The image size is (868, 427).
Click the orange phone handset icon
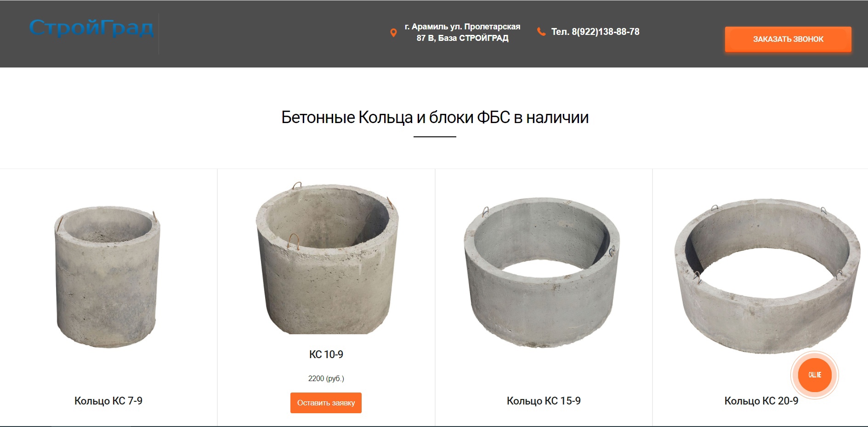[541, 31]
